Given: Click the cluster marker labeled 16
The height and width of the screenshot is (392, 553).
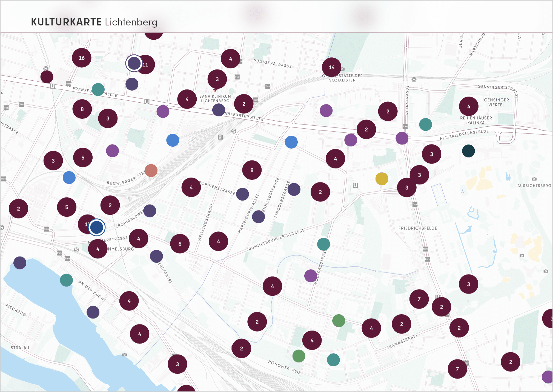Looking at the screenshot, I should click(x=82, y=58).
